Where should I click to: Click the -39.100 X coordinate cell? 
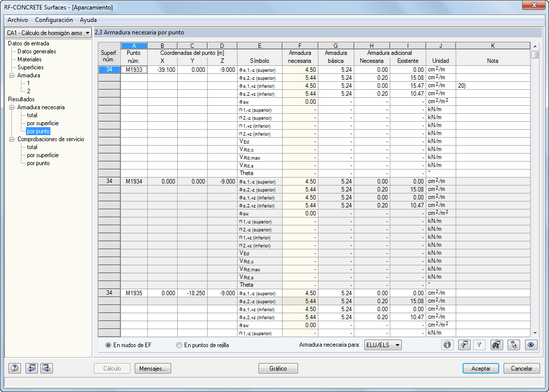163,70
